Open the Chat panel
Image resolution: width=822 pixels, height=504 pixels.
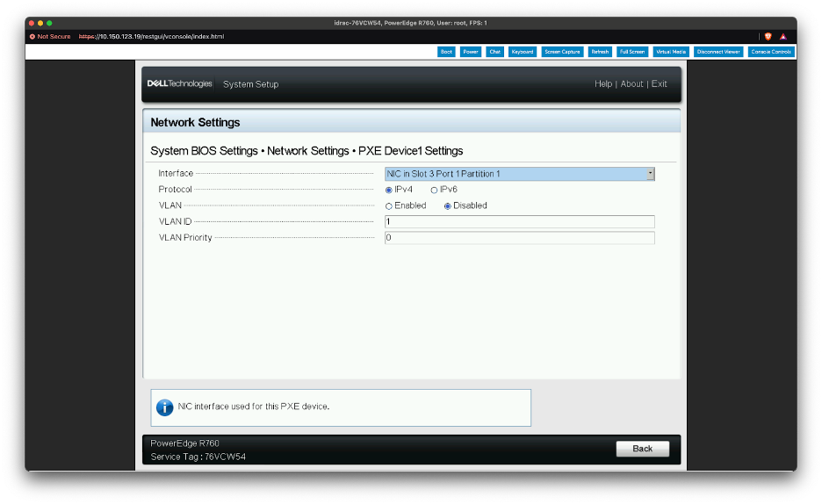tap(495, 52)
